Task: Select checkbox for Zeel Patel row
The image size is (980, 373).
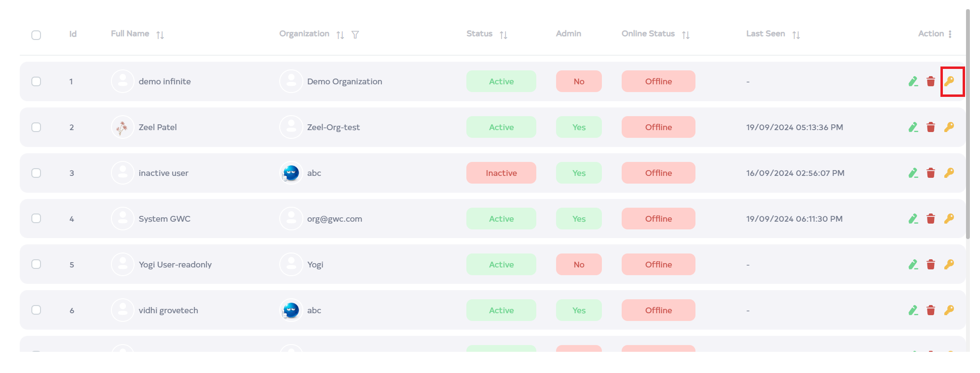Action: click(36, 127)
